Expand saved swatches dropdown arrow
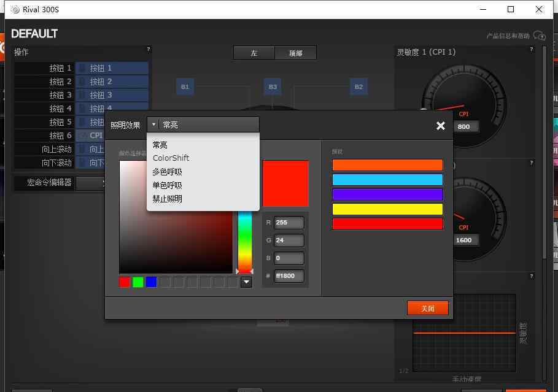558x392 pixels. tap(246, 282)
